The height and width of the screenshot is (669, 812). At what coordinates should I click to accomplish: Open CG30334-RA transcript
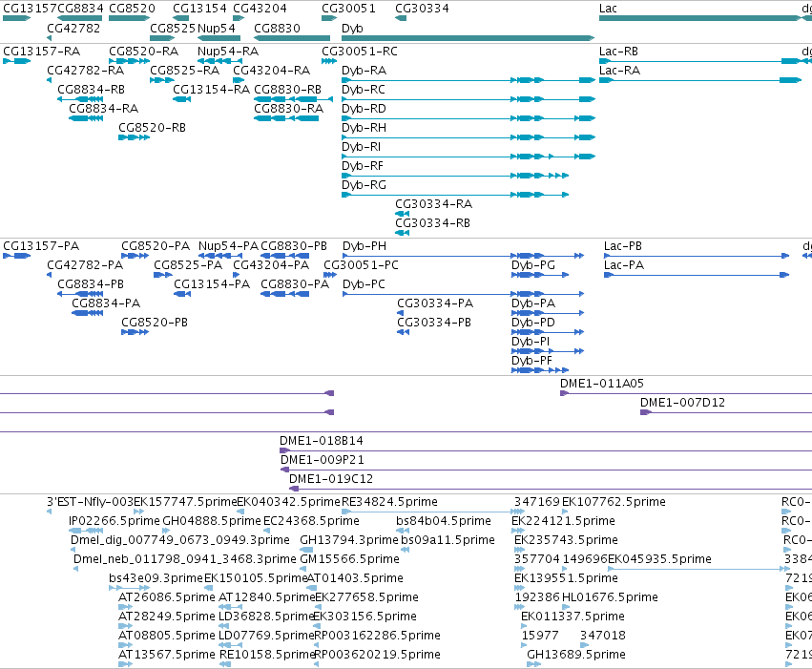(x=434, y=204)
